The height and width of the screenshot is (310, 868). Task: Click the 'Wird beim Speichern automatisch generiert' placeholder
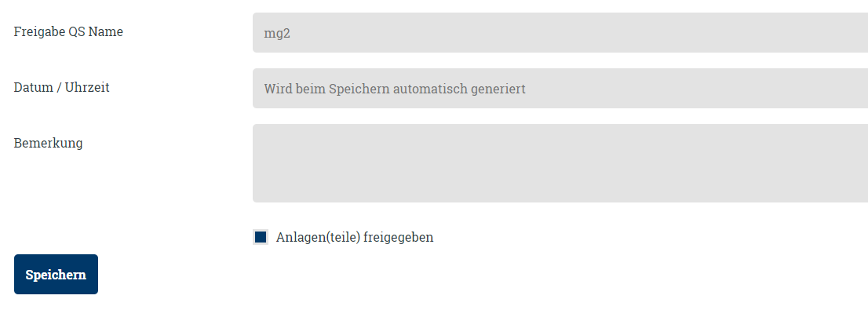click(x=395, y=89)
